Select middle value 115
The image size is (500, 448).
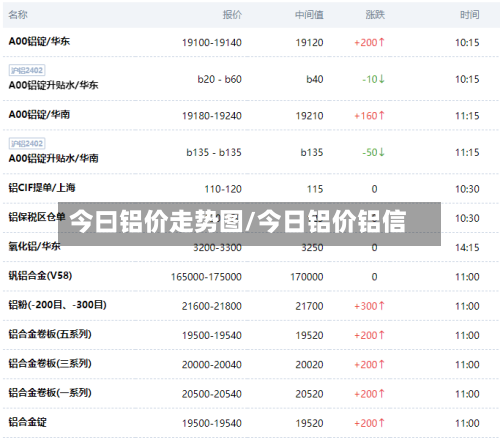pos(315,189)
